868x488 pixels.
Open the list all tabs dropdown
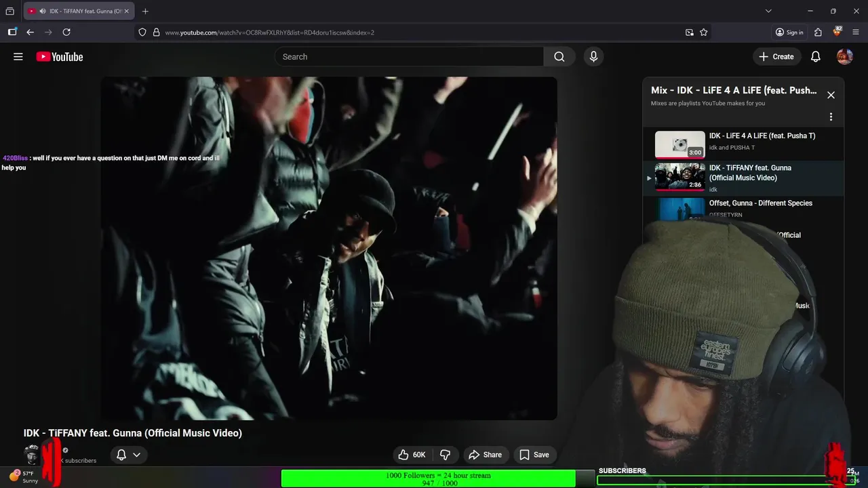[x=768, y=11]
